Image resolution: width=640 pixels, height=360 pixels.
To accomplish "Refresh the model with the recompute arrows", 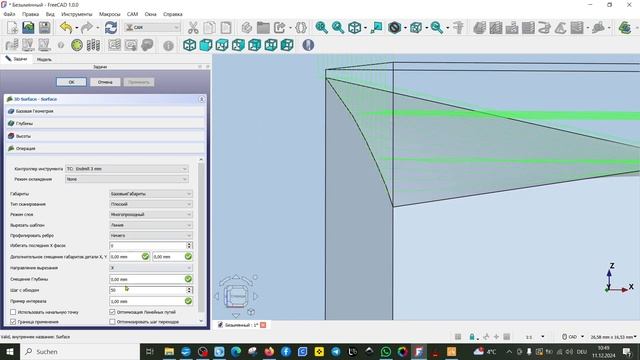I will click(x=111, y=28).
